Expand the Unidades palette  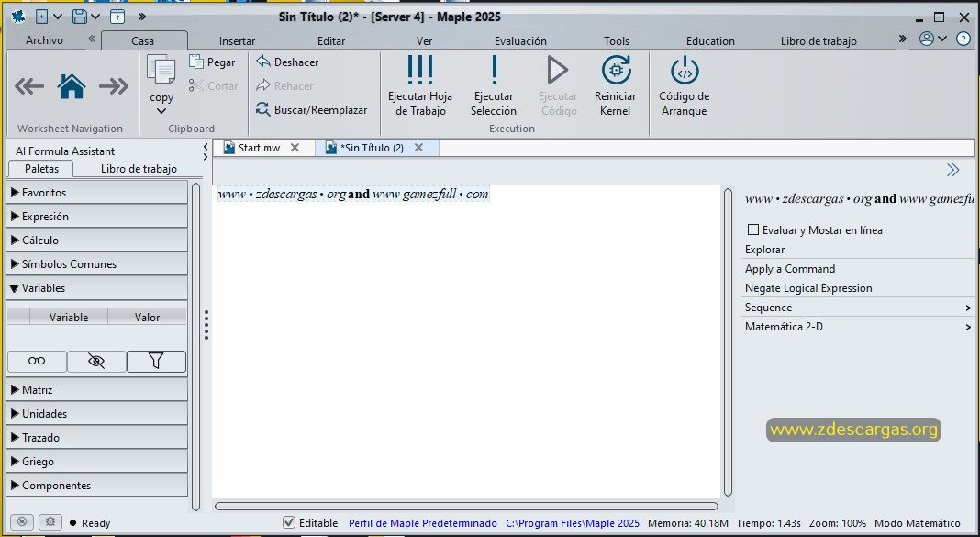pos(97,413)
